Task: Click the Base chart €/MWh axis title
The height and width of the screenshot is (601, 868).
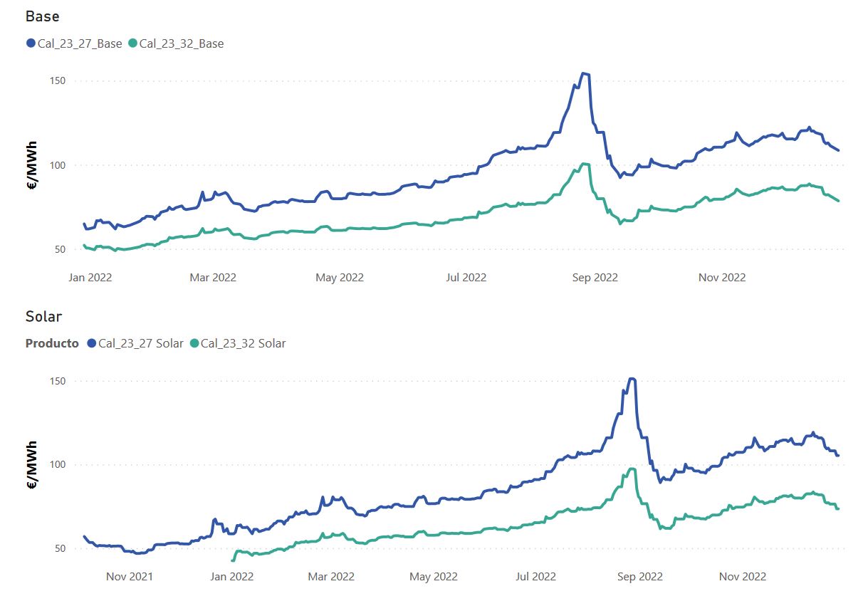Action: click(32, 165)
